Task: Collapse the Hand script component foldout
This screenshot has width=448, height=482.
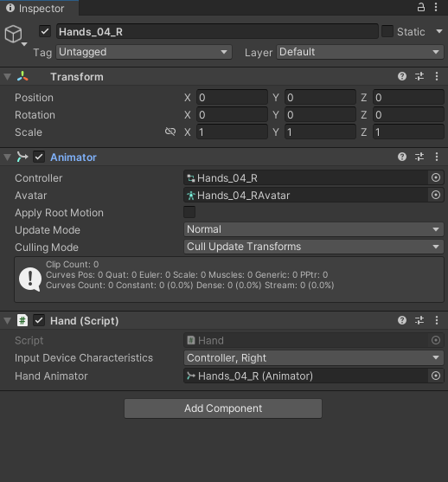Action: coord(8,321)
